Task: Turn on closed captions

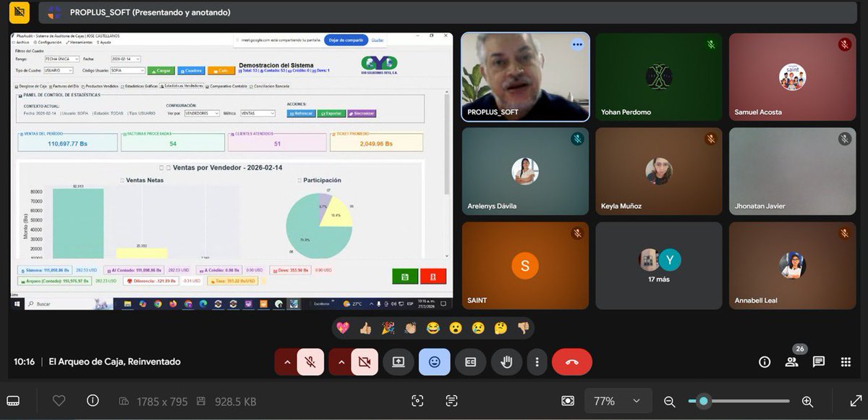Action: tap(471, 362)
